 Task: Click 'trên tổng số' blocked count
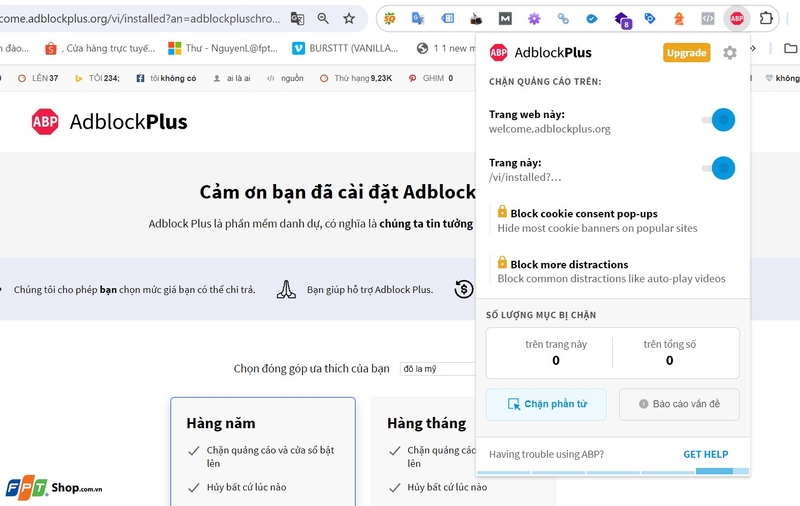coord(669,353)
